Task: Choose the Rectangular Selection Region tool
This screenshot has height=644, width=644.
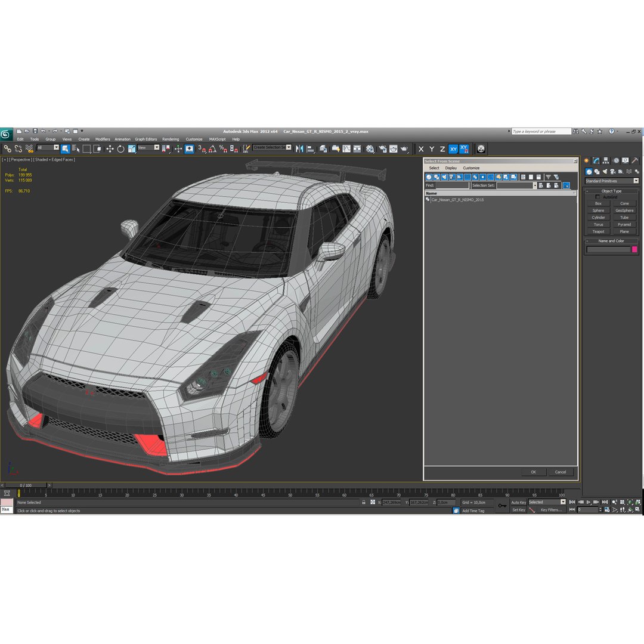Action: [86, 149]
